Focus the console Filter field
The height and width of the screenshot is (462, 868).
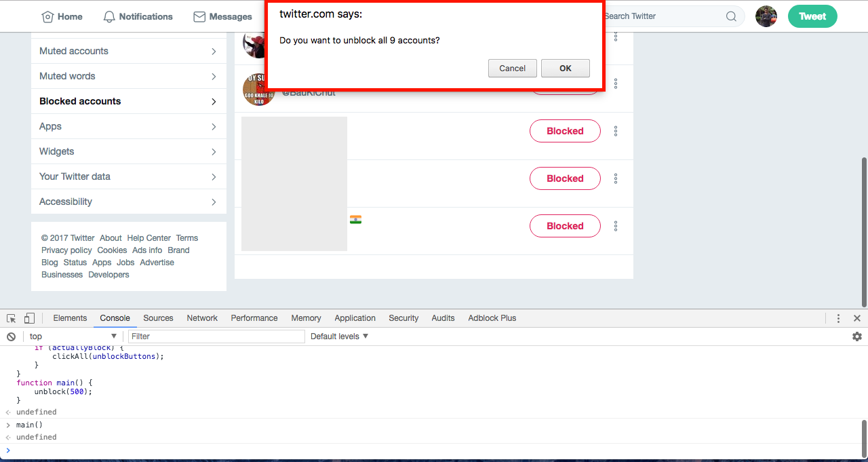(216, 336)
